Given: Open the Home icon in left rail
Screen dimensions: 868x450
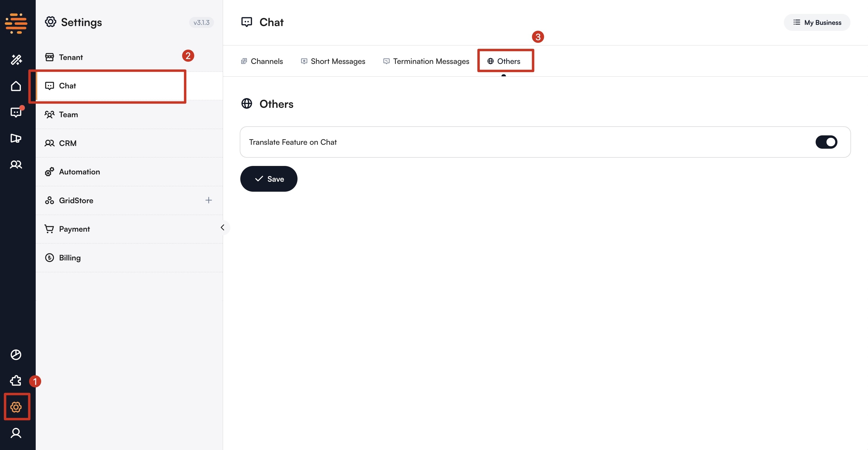Looking at the screenshot, I should (x=16, y=86).
